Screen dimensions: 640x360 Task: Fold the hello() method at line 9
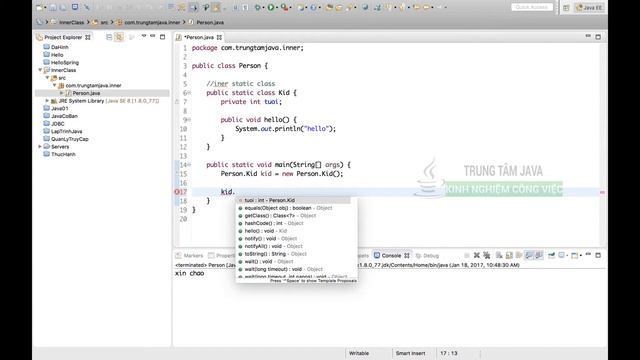[x=189, y=120]
